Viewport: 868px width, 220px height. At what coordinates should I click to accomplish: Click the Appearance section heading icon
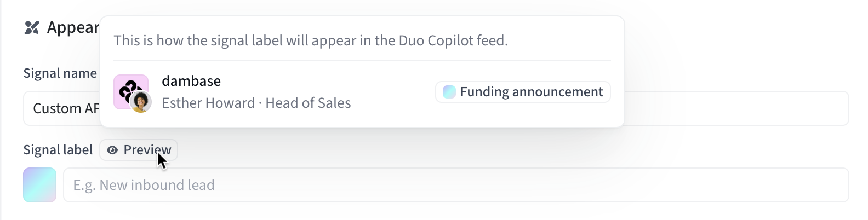pos(32,27)
